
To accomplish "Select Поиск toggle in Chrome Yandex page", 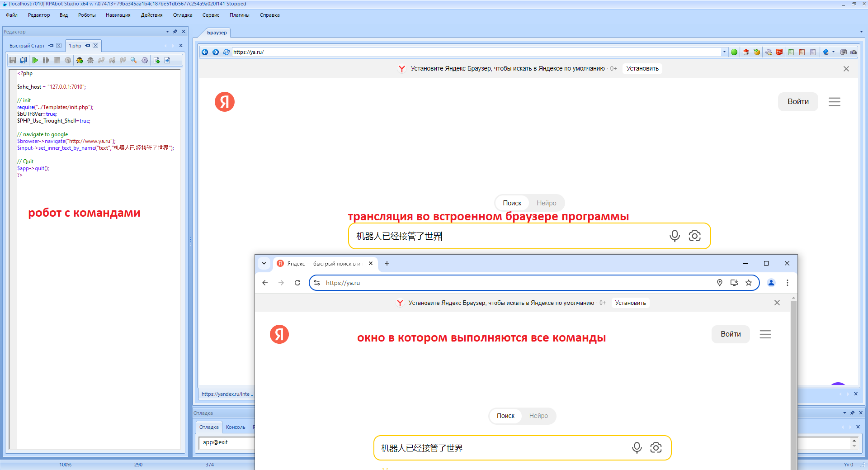I will tap(505, 416).
